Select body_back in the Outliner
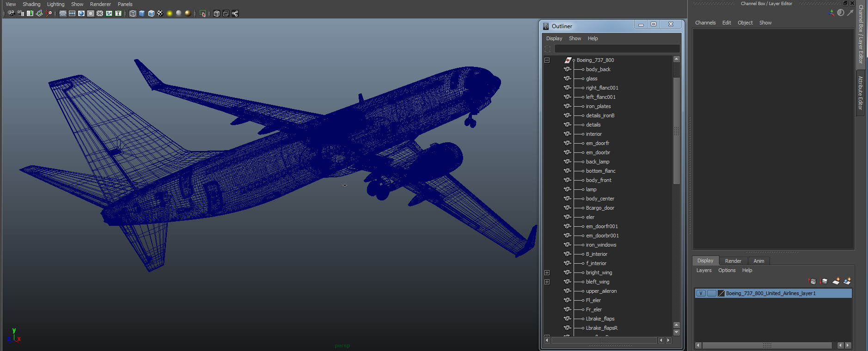This screenshot has width=868, height=351. point(598,69)
